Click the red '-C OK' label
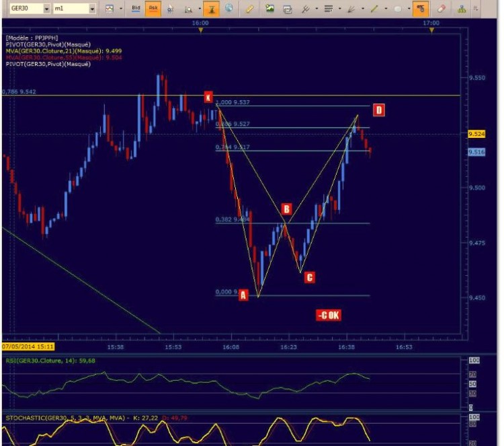504x446 pixels. pyautogui.click(x=329, y=315)
